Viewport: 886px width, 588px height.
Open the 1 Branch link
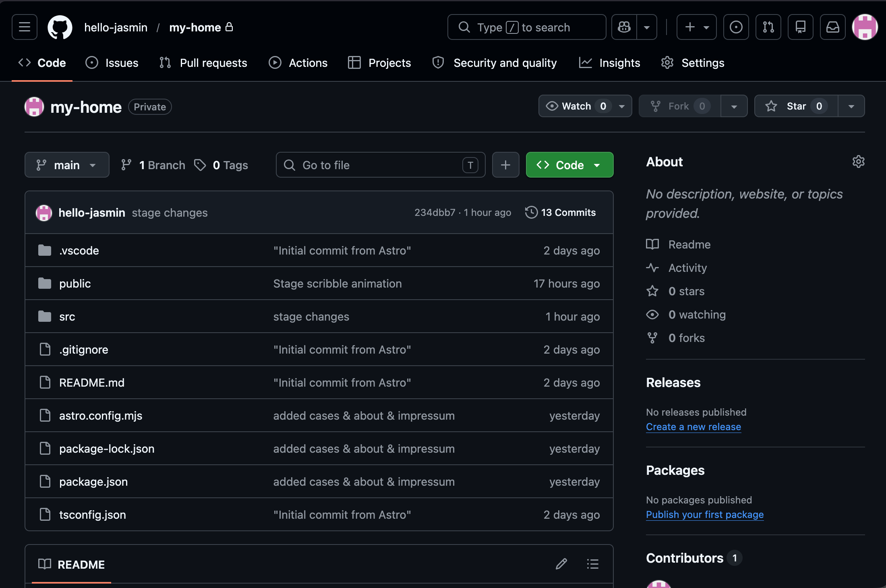pos(153,165)
